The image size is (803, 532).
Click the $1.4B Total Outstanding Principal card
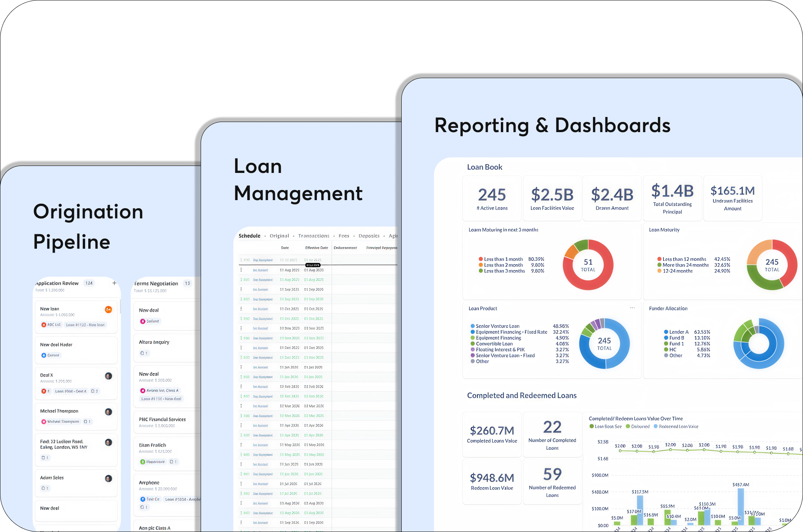(672, 198)
